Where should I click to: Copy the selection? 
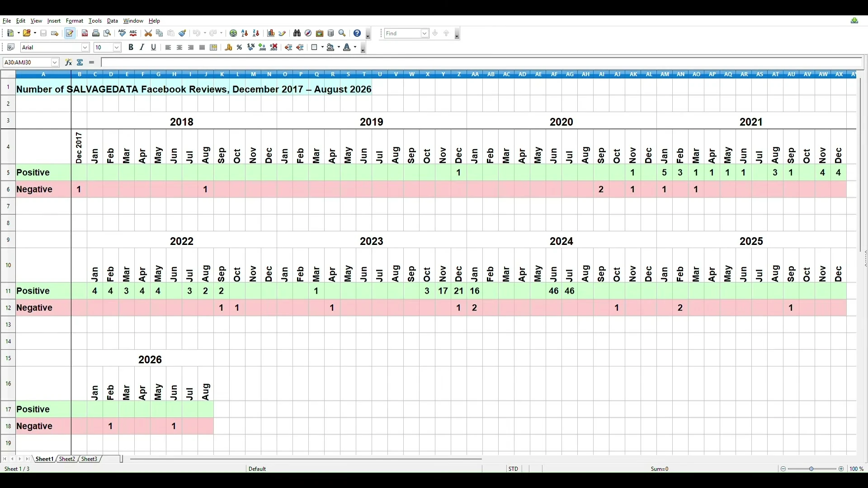click(x=160, y=33)
